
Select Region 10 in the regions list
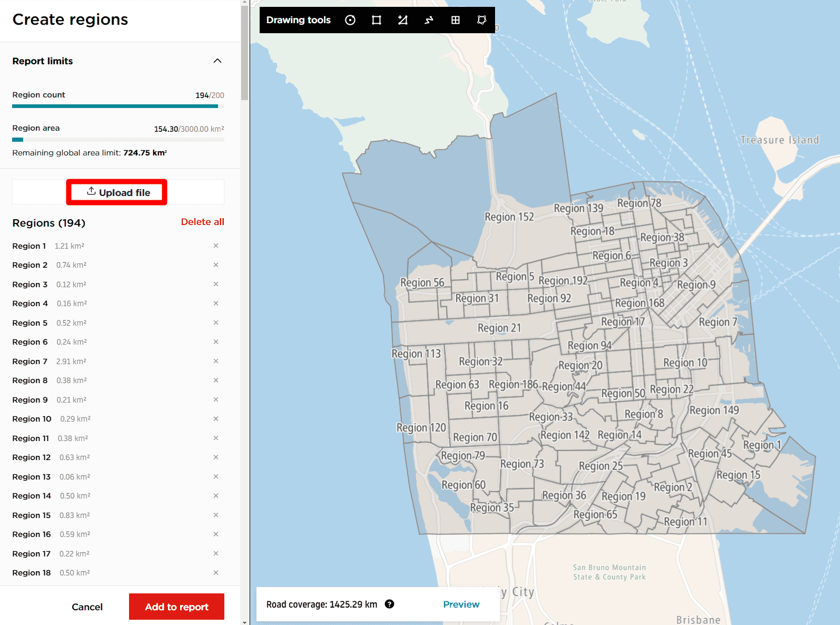coord(32,419)
